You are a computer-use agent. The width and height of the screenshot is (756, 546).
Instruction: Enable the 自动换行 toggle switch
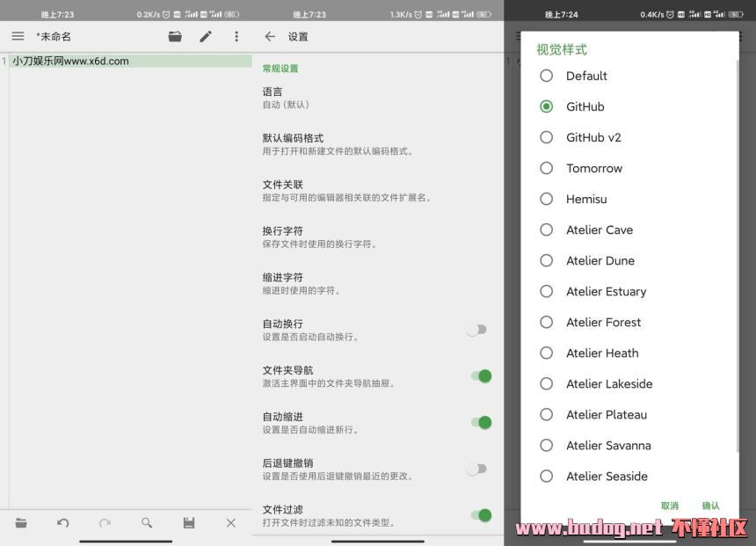(x=477, y=330)
